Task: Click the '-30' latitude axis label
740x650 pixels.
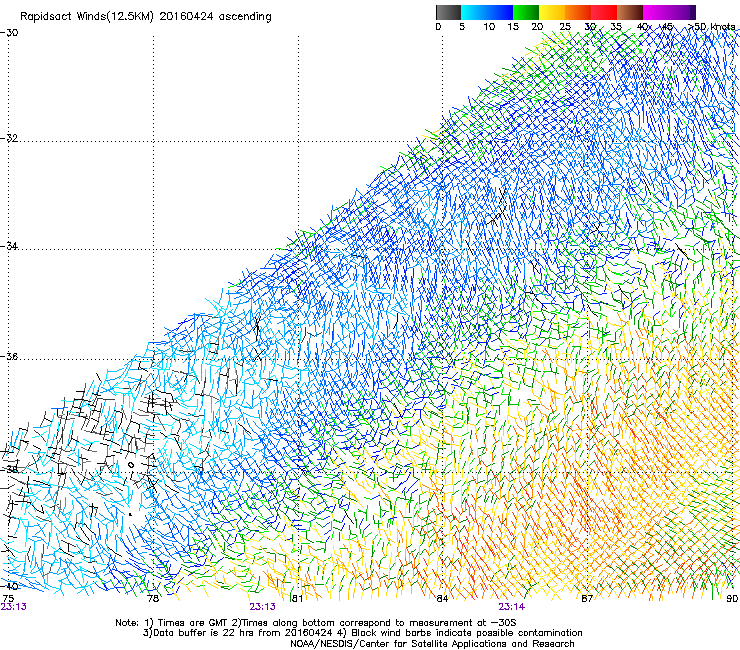Action: pos(9,33)
